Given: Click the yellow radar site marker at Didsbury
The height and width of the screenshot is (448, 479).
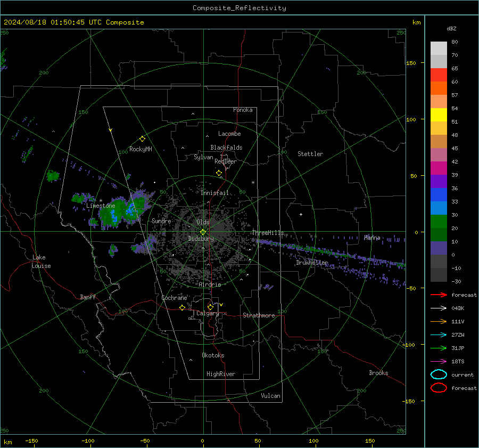Looking at the screenshot, I should (x=203, y=232).
